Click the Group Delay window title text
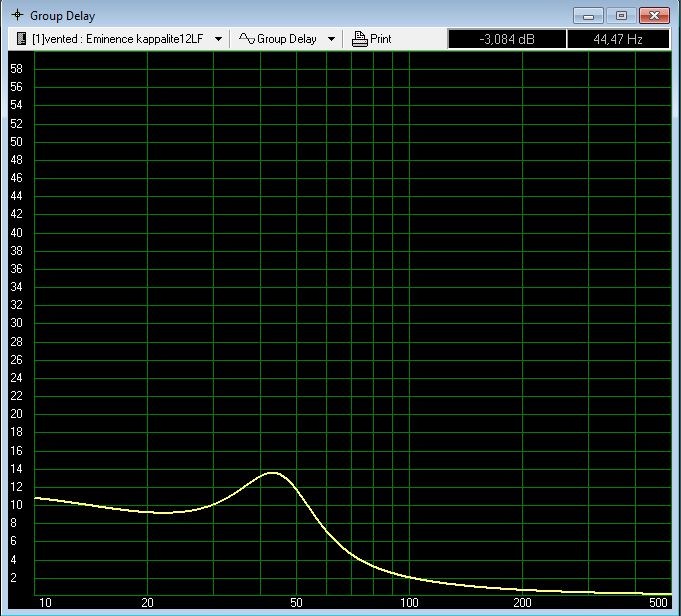The image size is (681, 616). tap(62, 16)
